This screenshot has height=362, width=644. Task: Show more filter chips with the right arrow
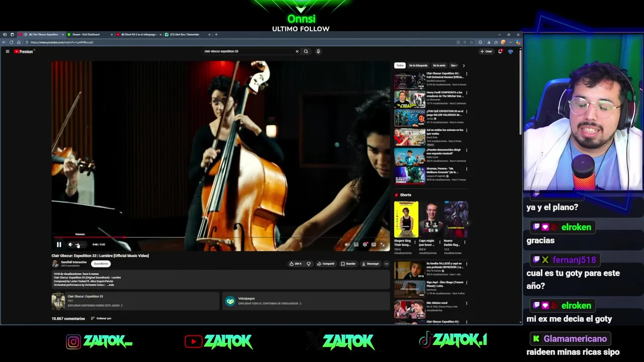pyautogui.click(x=463, y=65)
